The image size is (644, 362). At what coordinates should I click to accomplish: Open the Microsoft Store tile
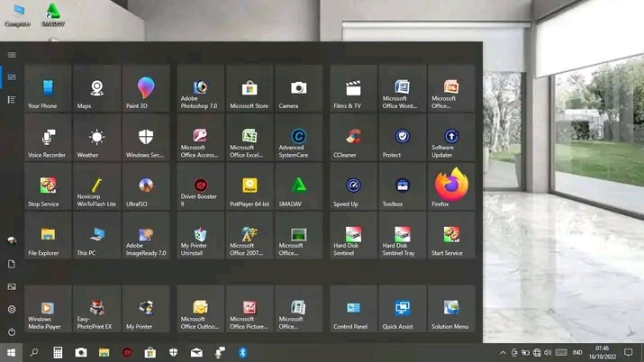tap(249, 88)
